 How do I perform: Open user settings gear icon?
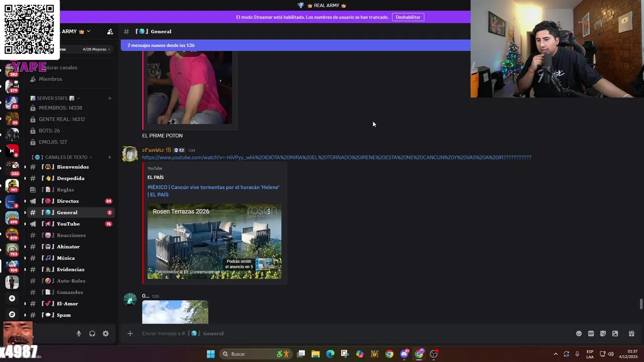pos(106,333)
